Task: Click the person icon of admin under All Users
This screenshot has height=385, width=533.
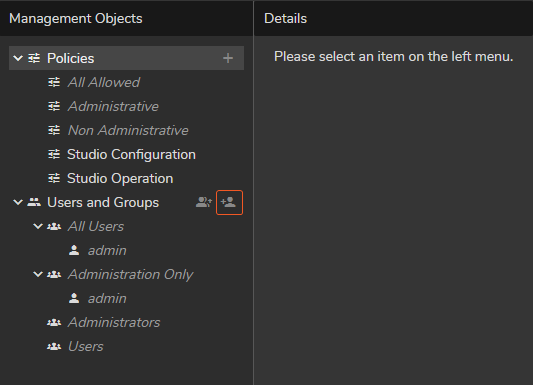Action: click(x=74, y=250)
